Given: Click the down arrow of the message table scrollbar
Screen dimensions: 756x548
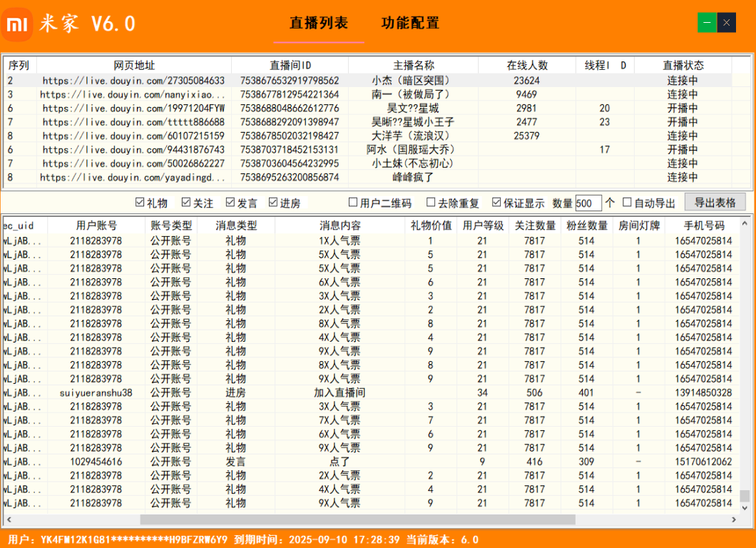Looking at the screenshot, I should (745, 508).
